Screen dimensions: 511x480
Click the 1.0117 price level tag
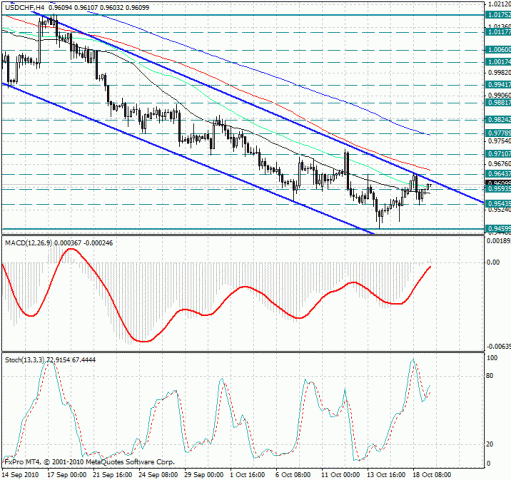click(x=498, y=32)
